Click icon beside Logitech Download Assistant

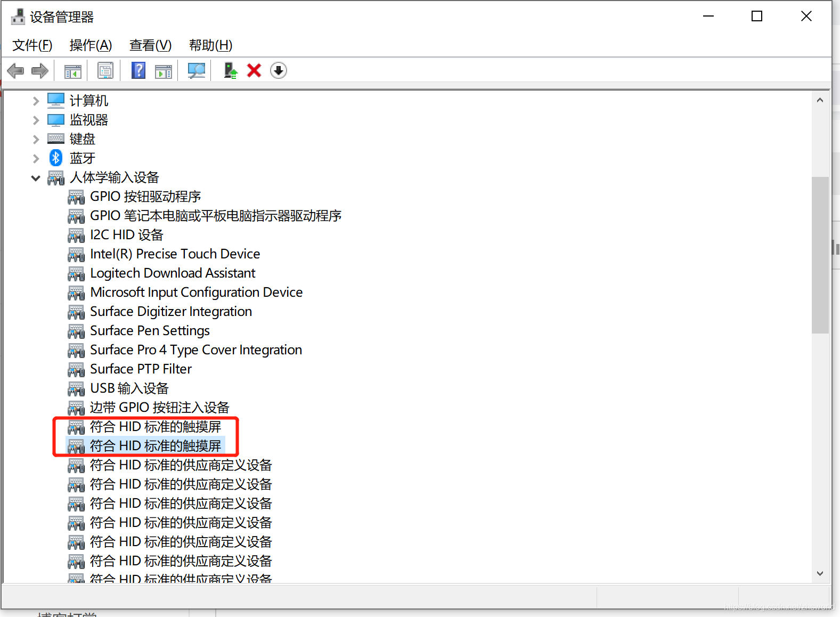(76, 274)
